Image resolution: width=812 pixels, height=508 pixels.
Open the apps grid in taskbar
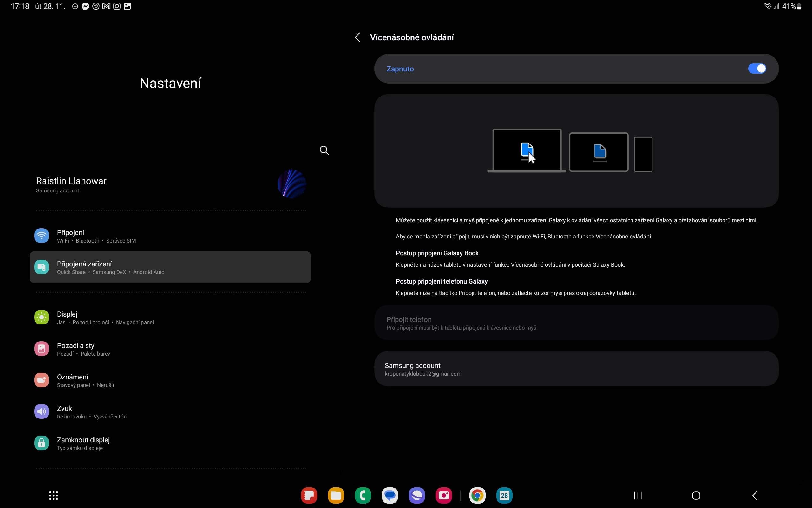point(54,496)
